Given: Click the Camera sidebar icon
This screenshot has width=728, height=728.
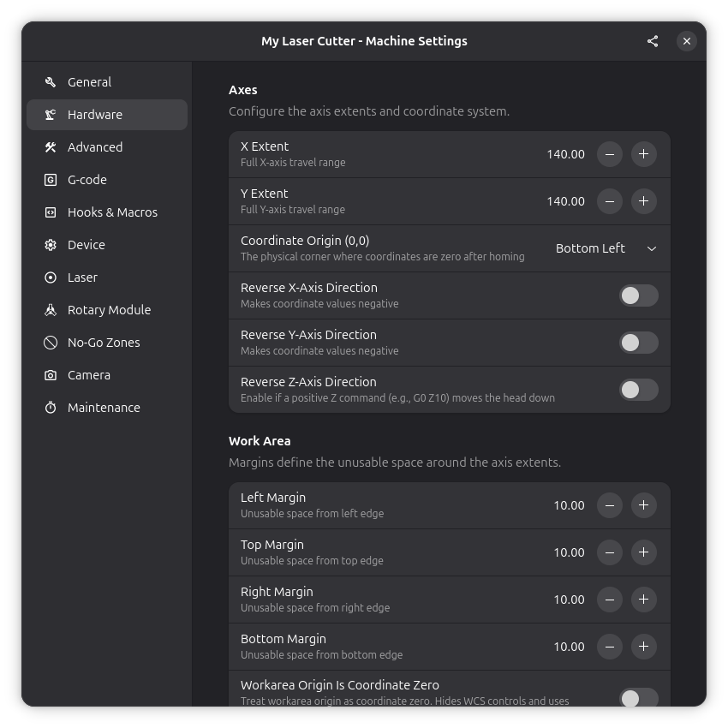Looking at the screenshot, I should click(51, 375).
